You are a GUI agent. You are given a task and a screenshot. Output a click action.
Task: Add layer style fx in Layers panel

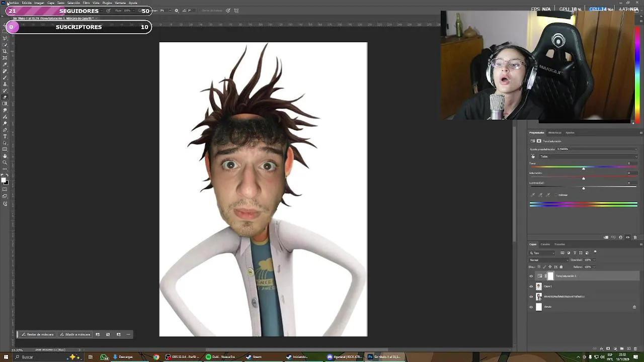[602, 348]
